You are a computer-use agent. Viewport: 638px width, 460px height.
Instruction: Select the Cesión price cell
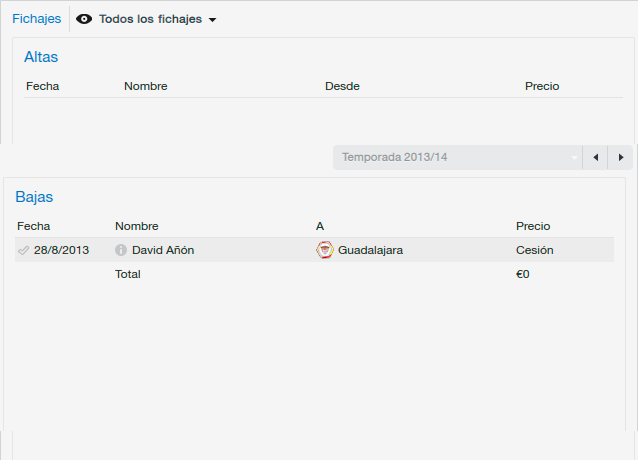535,250
